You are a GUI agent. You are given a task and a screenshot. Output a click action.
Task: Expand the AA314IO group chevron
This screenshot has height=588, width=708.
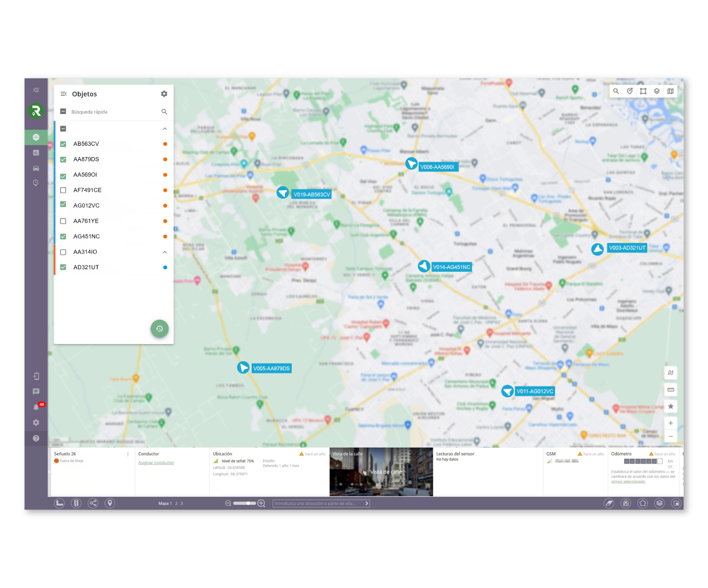[164, 252]
